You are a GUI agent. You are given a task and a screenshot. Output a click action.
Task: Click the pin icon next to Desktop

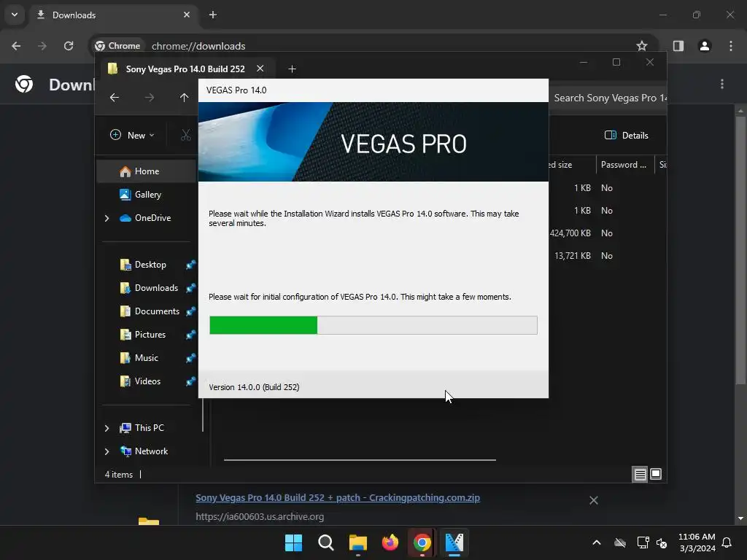(190, 265)
